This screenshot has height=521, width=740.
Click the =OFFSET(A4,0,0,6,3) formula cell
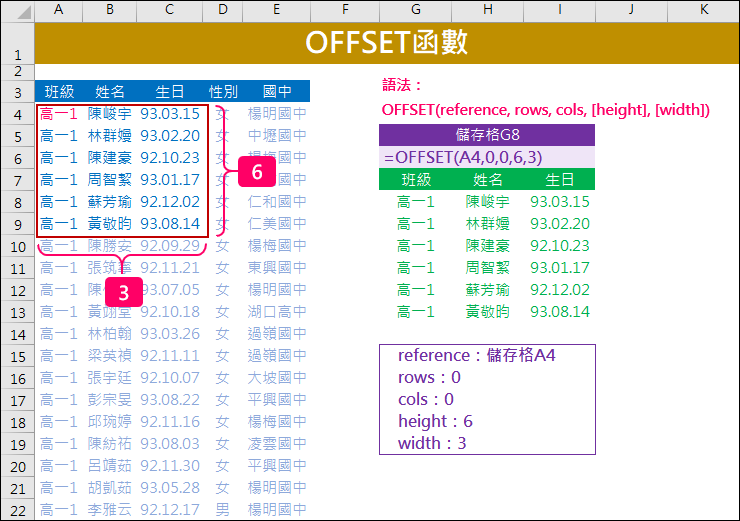(487, 157)
